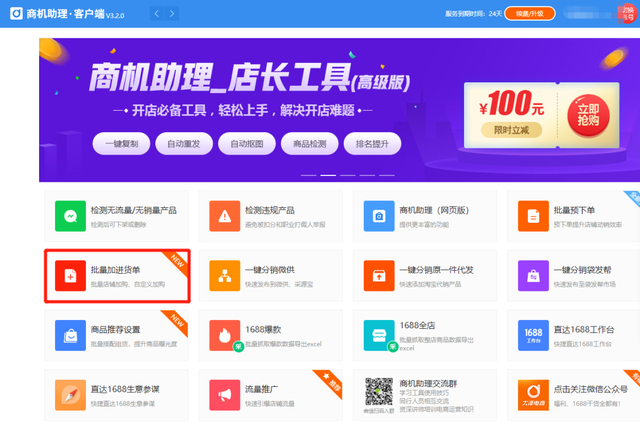Screen dimensions: 640x426
Task: Open the 直达1688工作台 blue icon
Action: (533, 335)
